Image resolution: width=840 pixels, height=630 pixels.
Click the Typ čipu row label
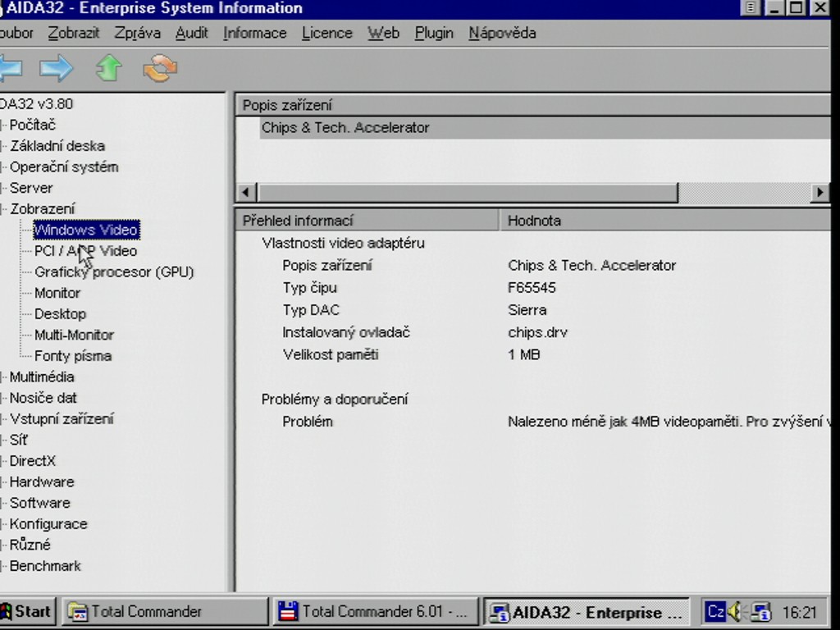pyautogui.click(x=309, y=288)
